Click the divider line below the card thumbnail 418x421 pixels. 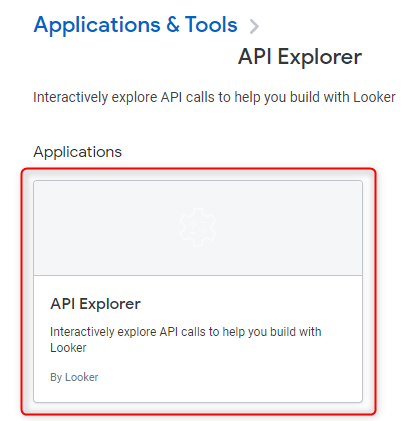[x=198, y=275]
